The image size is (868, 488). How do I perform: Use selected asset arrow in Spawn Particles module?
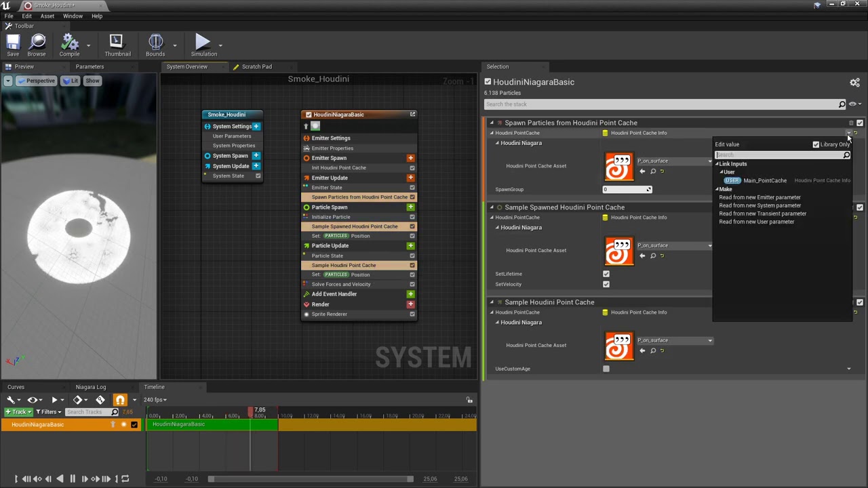642,171
